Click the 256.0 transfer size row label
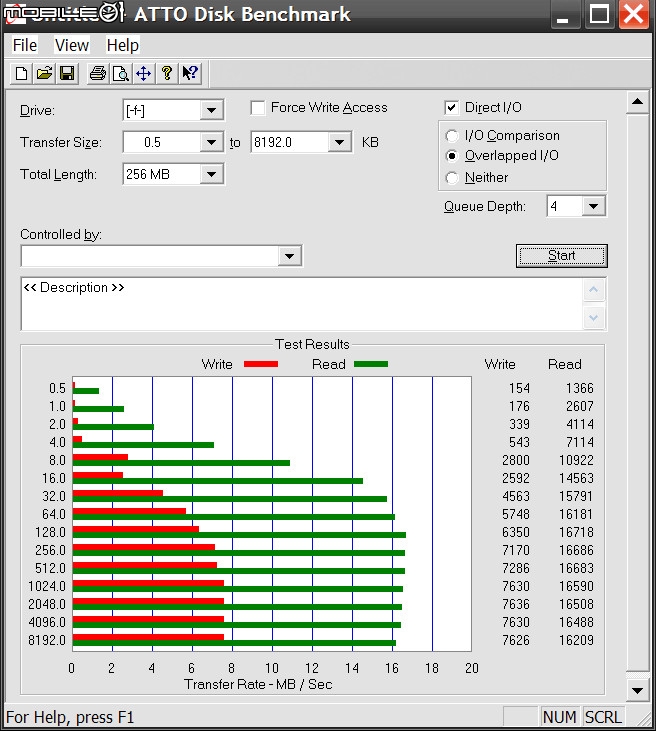This screenshot has width=656, height=731. click(50, 551)
